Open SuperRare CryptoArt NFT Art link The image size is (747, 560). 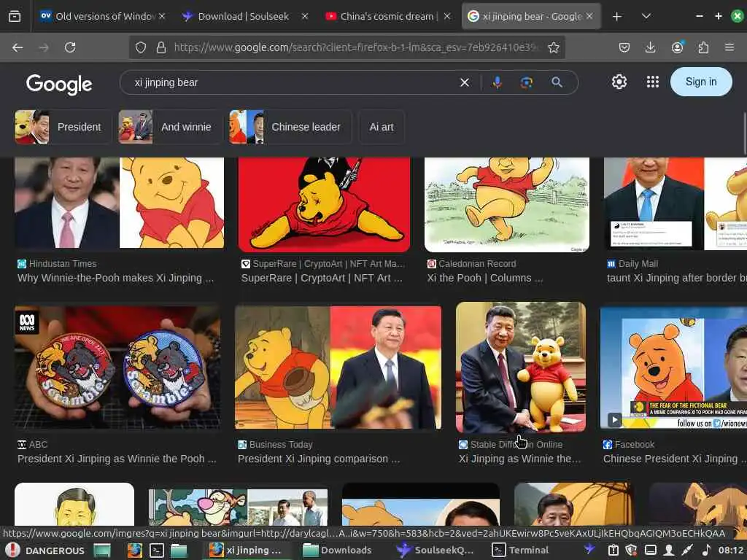point(322,278)
